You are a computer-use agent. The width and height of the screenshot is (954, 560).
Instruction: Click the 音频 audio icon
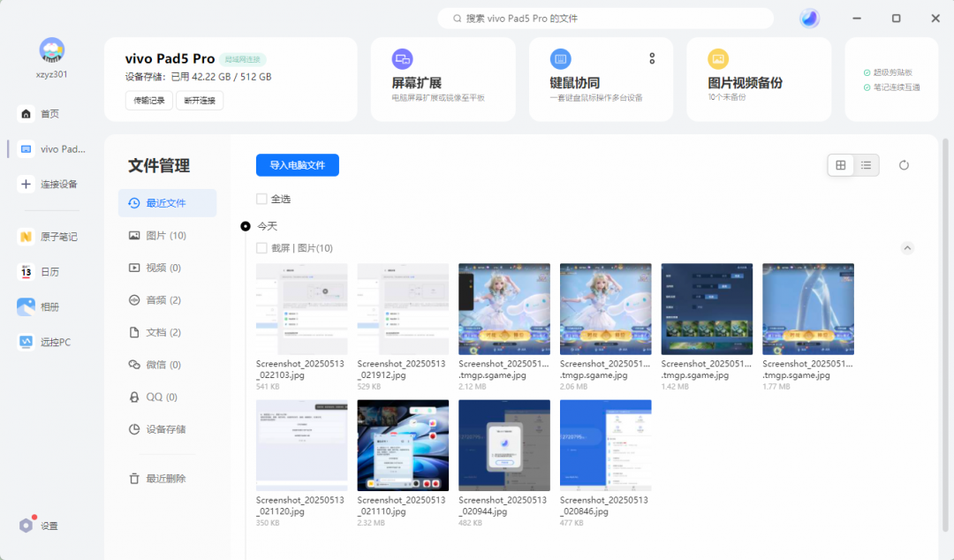coord(134,300)
